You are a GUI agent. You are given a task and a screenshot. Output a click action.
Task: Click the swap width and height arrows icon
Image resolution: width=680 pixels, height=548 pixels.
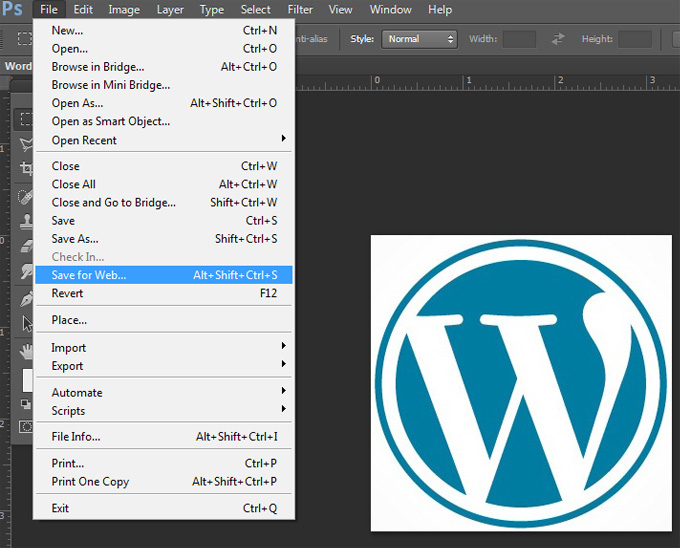point(558,39)
